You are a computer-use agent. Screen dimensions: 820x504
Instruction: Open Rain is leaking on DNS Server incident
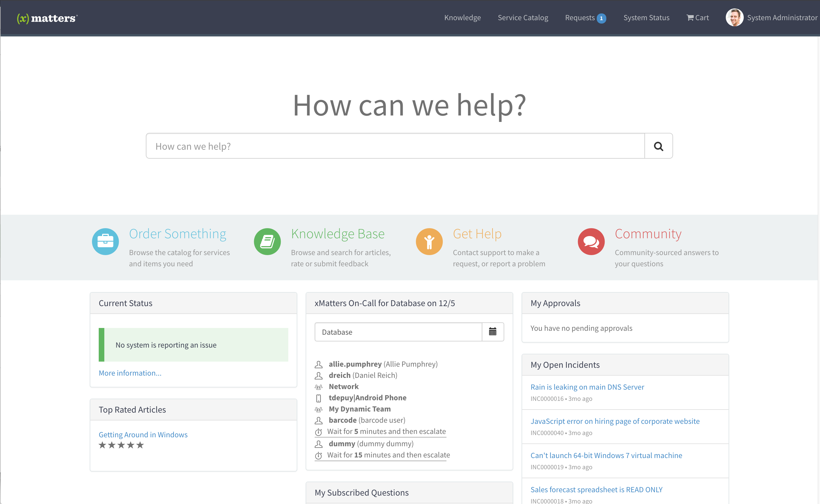pos(587,387)
